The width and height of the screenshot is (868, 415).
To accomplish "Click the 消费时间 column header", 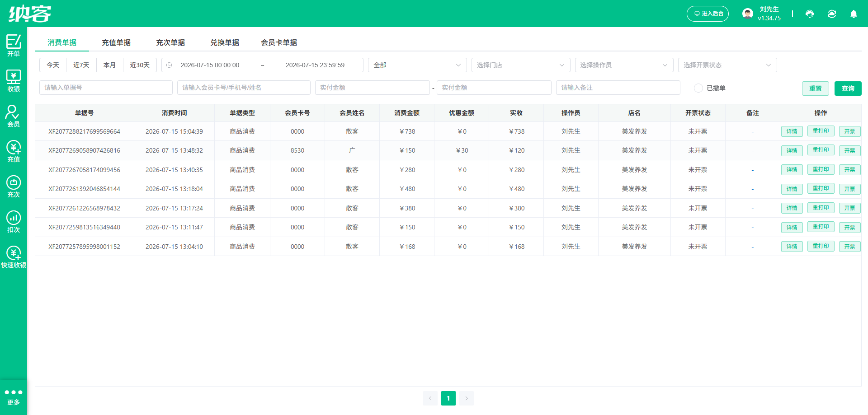I will point(175,113).
